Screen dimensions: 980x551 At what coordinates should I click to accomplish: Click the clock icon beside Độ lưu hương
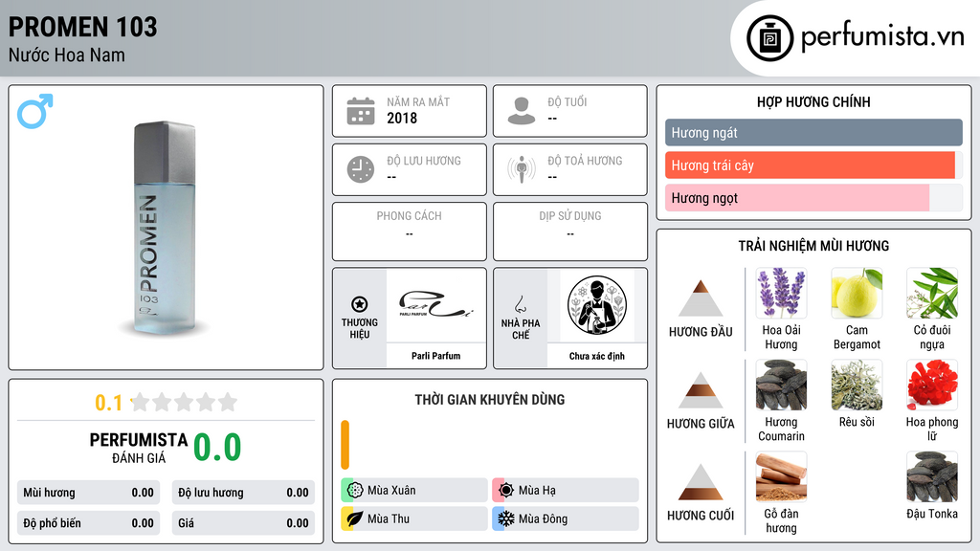(361, 169)
